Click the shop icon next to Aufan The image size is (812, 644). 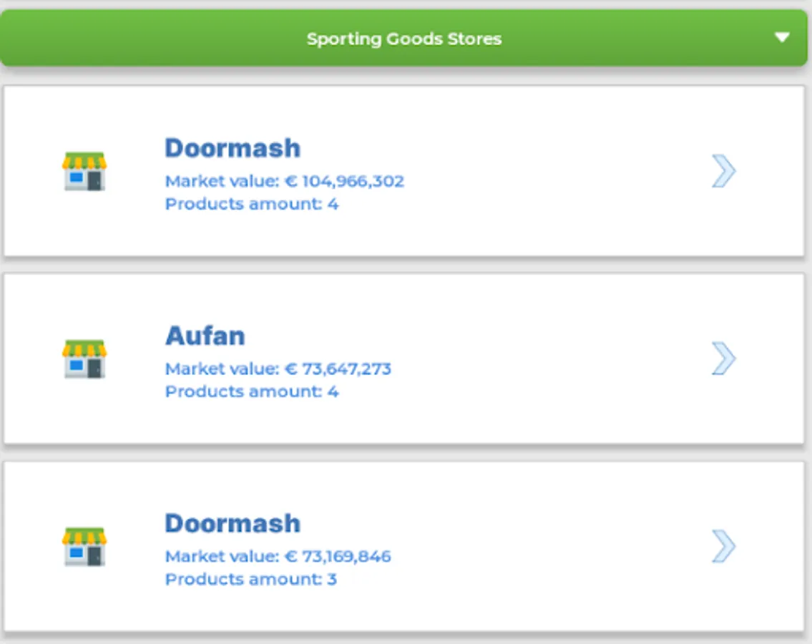click(84, 358)
